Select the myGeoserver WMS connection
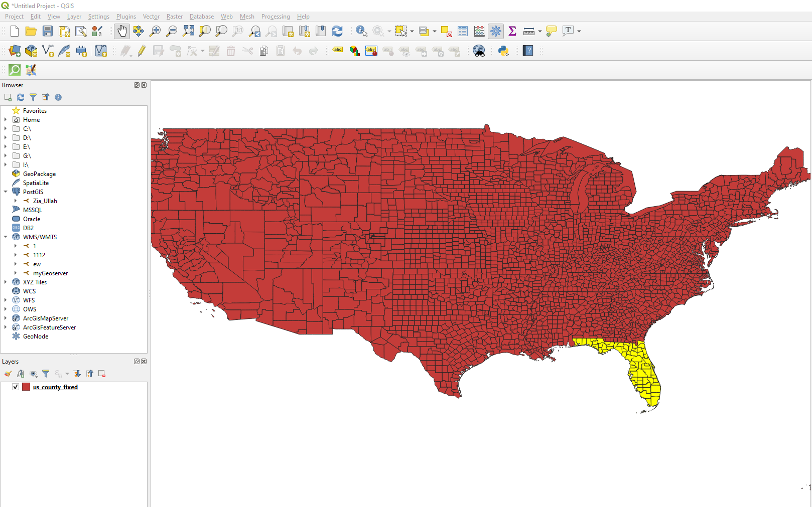The width and height of the screenshot is (812, 507). 50,273
